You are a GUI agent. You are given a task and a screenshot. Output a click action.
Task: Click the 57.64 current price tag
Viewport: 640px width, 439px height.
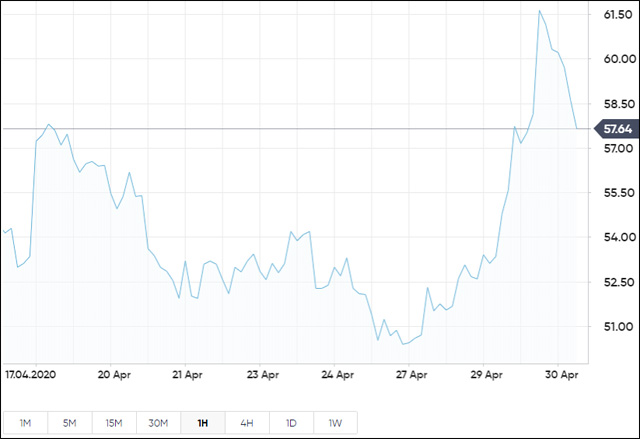tap(616, 129)
